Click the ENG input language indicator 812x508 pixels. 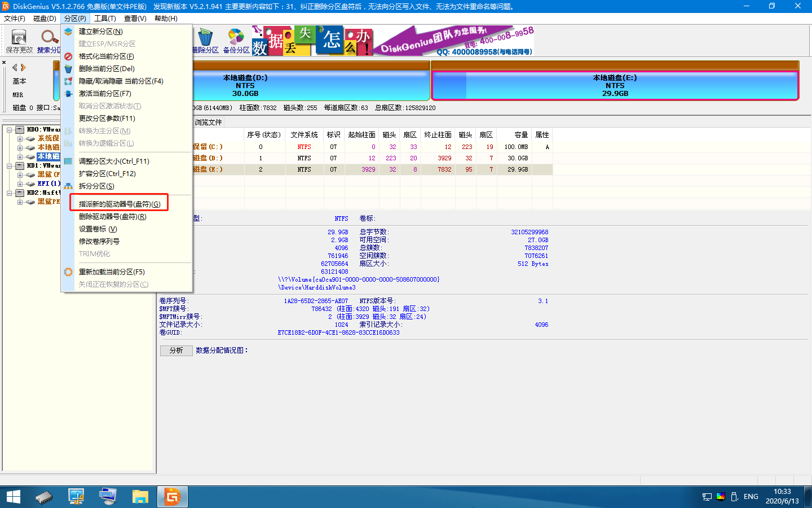tap(751, 497)
